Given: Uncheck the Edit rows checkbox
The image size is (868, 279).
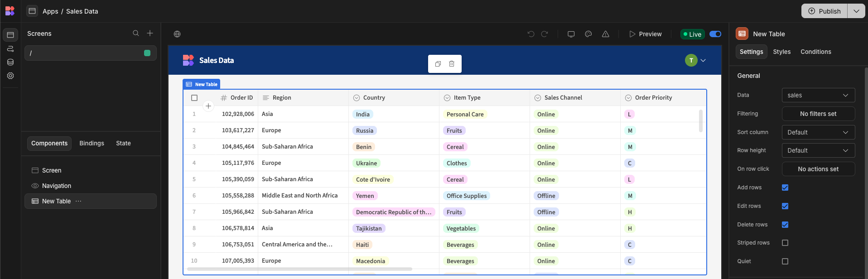Looking at the screenshot, I should (x=785, y=206).
